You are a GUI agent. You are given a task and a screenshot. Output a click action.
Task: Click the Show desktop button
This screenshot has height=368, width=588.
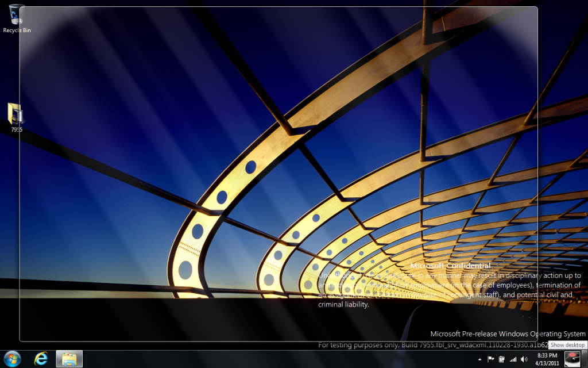[x=585, y=359]
